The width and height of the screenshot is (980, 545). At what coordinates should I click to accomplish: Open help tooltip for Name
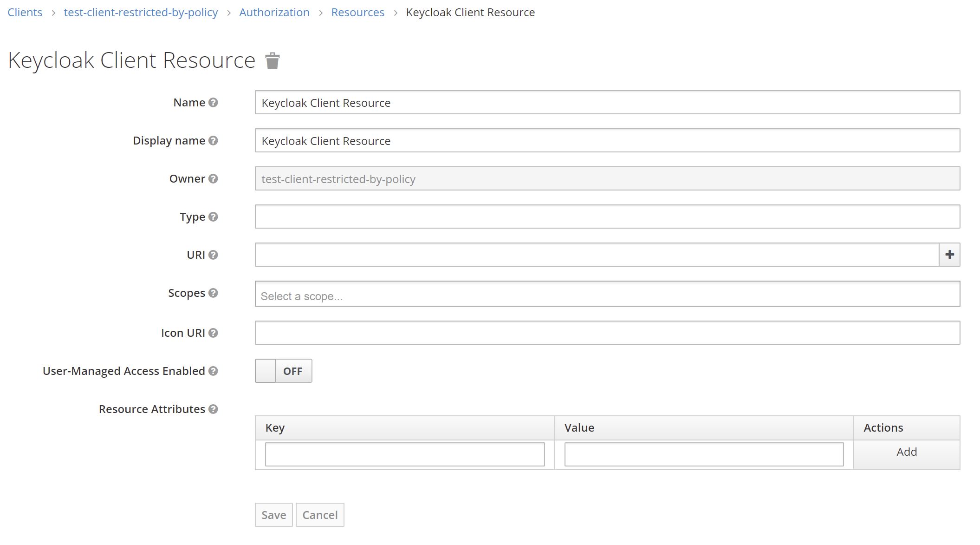(x=213, y=102)
